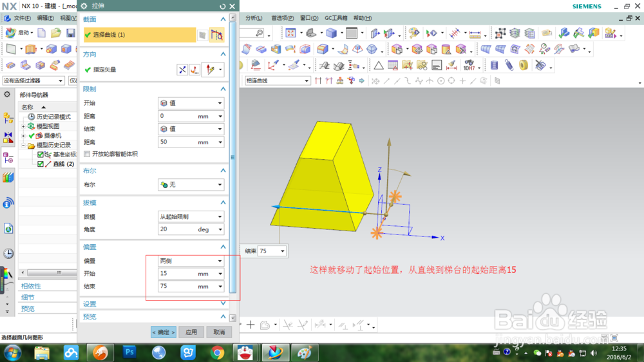The width and height of the screenshot is (644, 362).
Task: Toggle the Line (2) feature checkbox
Action: (x=40, y=164)
